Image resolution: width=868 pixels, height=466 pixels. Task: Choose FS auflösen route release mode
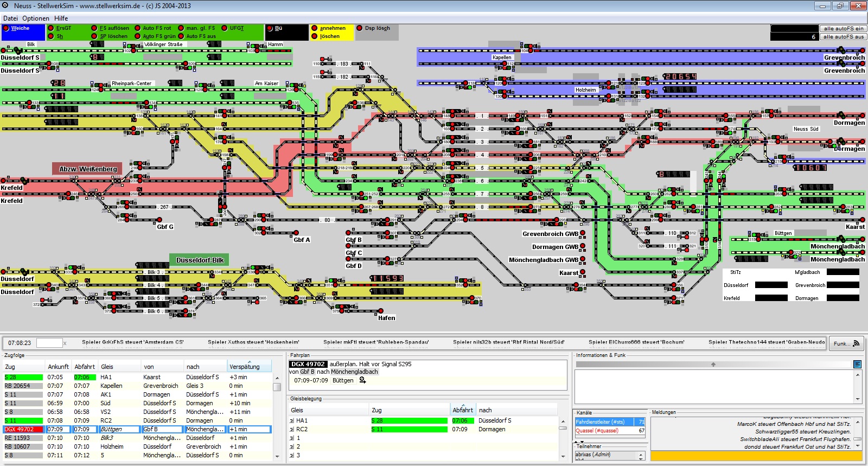click(111, 28)
